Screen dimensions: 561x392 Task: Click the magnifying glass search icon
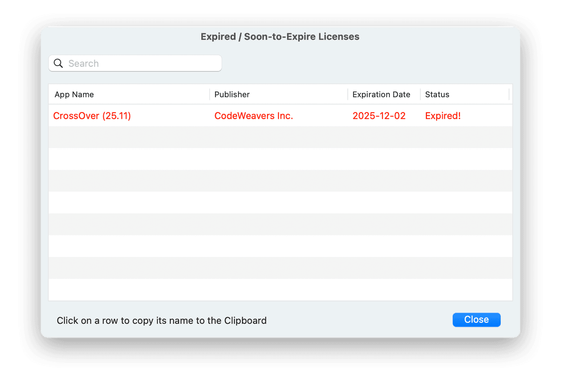pyautogui.click(x=58, y=64)
